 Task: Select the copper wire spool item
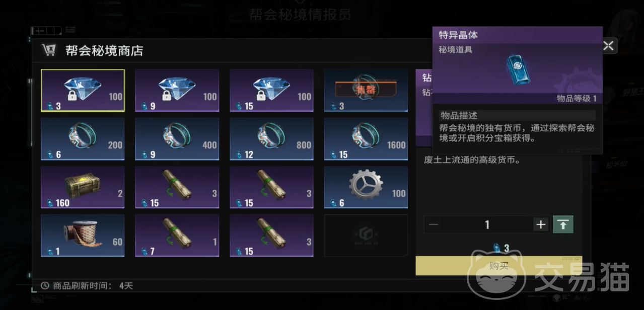tap(83, 236)
